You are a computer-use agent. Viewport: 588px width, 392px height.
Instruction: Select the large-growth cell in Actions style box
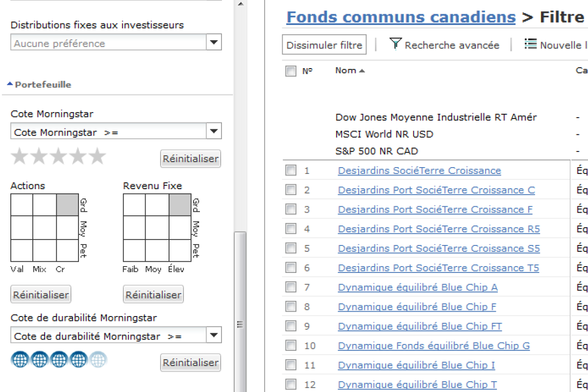pos(67,205)
